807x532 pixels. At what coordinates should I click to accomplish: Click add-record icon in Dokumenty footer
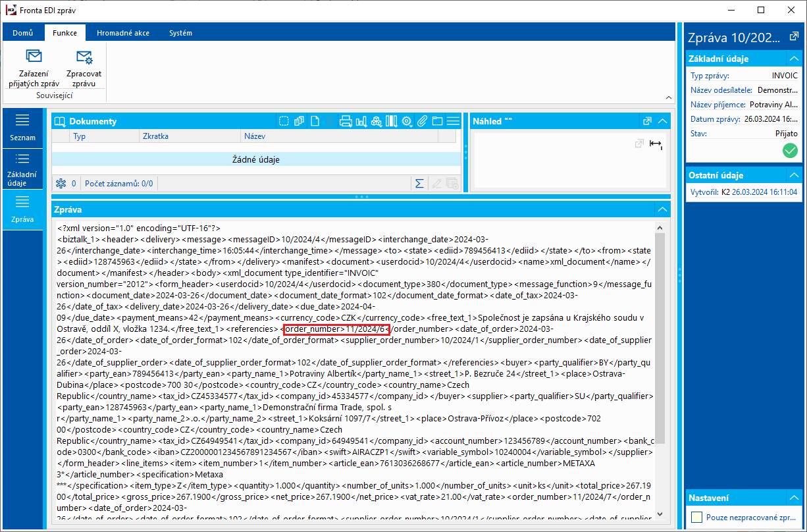(452, 184)
